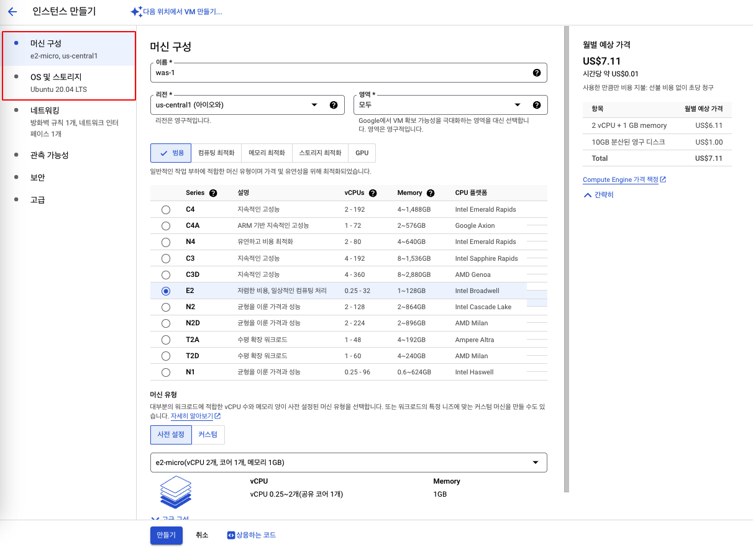Select the N1 series radio button
753x560 pixels.
click(166, 372)
